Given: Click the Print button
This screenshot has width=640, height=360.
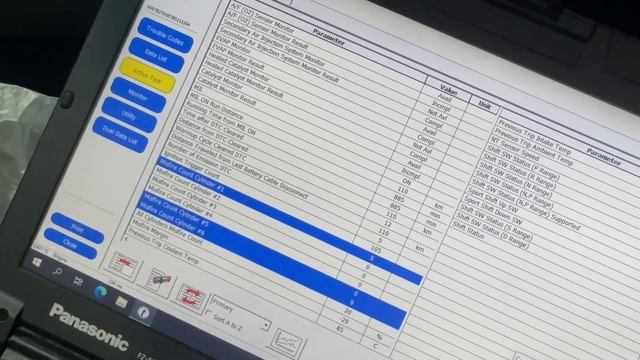Looking at the screenshot, I should (78, 228).
